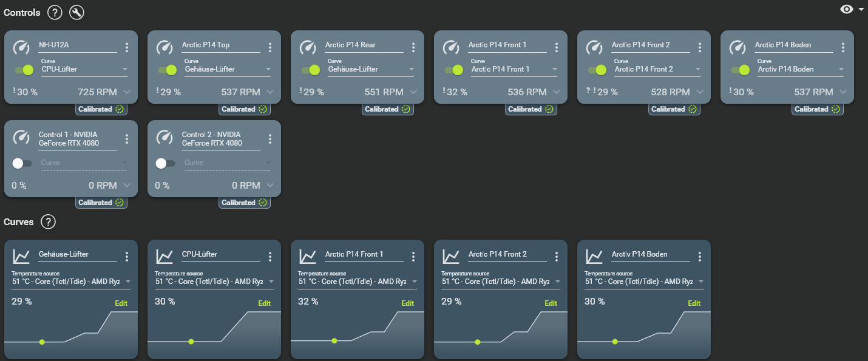
Task: Expand the 528 RPM chevron on Arctic P14 Front 2
Action: click(700, 92)
